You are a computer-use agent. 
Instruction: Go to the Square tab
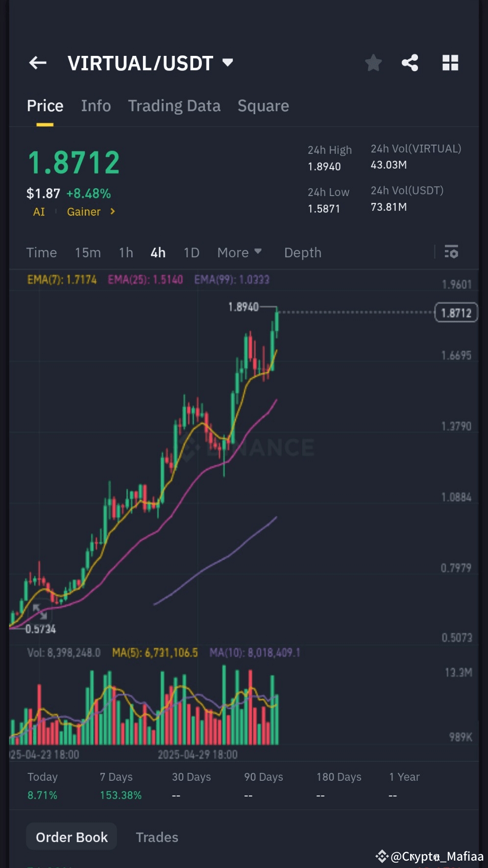[264, 106]
